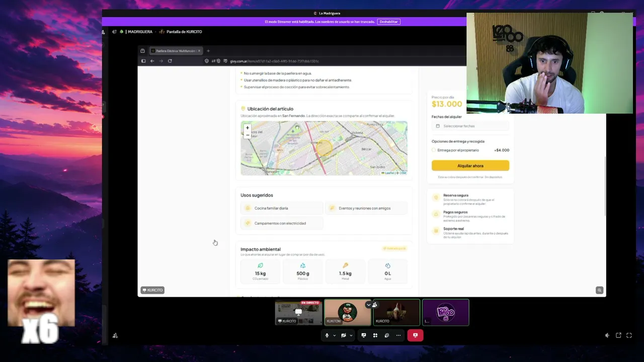
Task: Click the KURCITO stream label badge
Action: pos(152,290)
